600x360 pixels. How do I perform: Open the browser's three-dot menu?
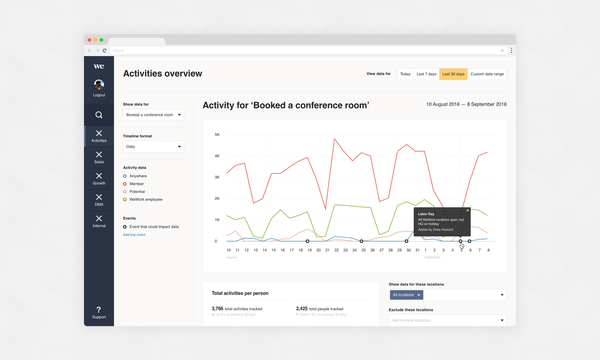511,50
